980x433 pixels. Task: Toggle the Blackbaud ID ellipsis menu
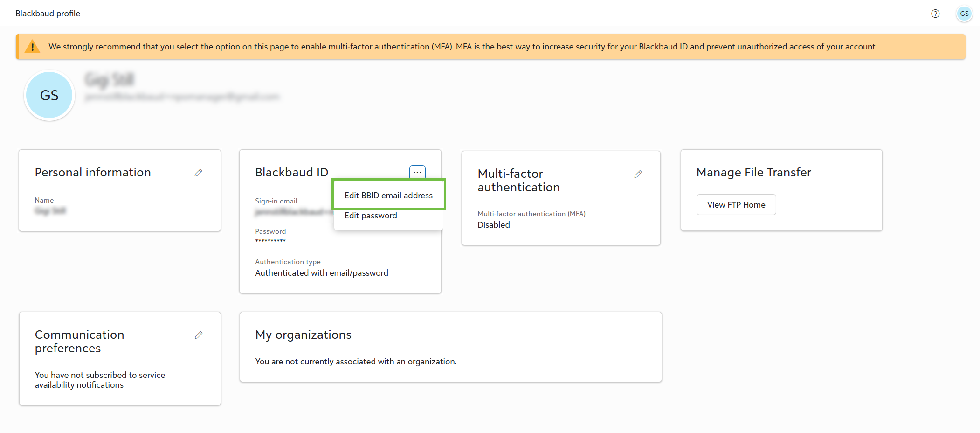(x=417, y=172)
